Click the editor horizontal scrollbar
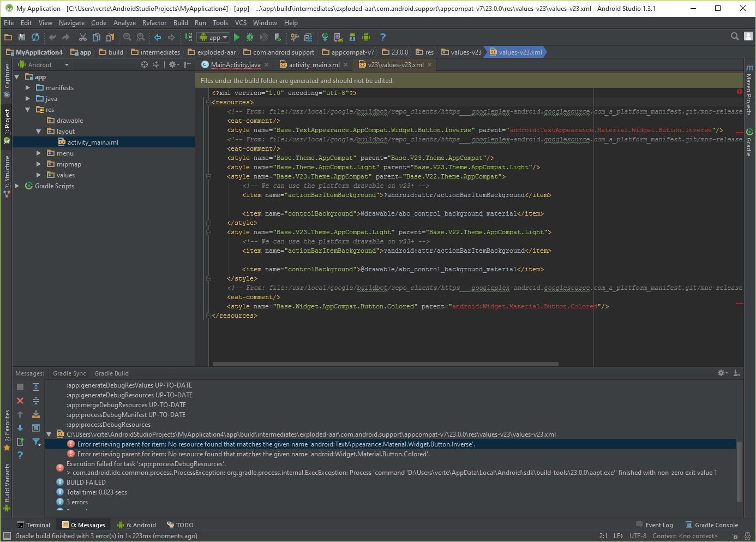The width and height of the screenshot is (756, 542). [385, 364]
